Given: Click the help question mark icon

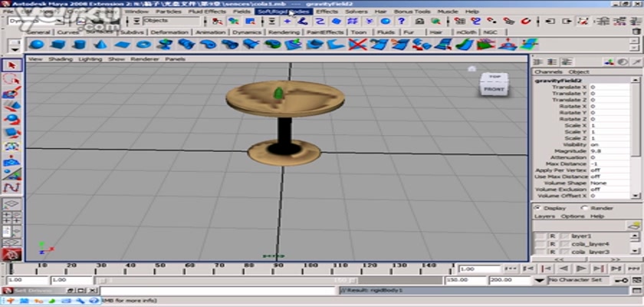Looking at the screenshot, I should (x=401, y=21).
